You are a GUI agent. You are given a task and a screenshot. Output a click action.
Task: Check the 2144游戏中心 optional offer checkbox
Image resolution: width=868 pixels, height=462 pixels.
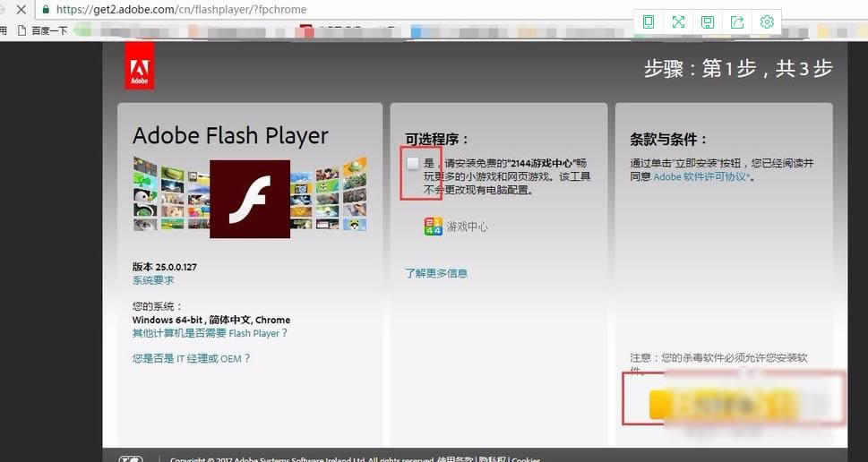[413, 163]
